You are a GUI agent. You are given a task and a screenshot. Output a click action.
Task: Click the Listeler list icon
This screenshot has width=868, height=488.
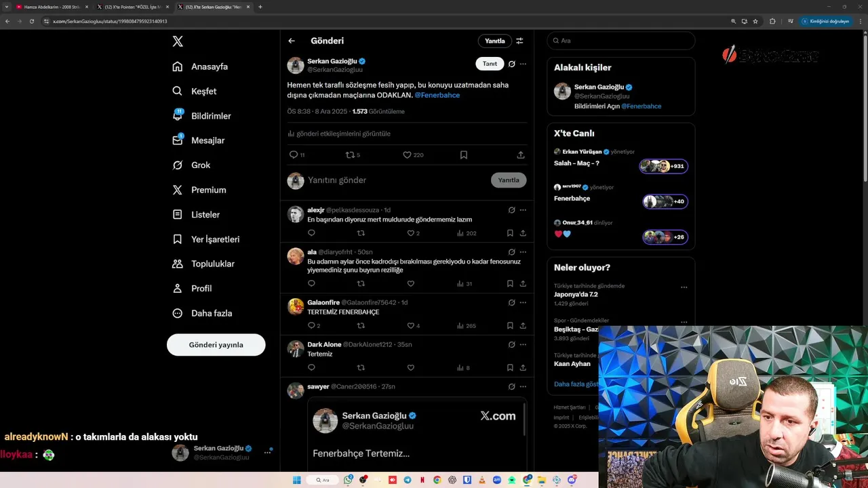click(177, 214)
